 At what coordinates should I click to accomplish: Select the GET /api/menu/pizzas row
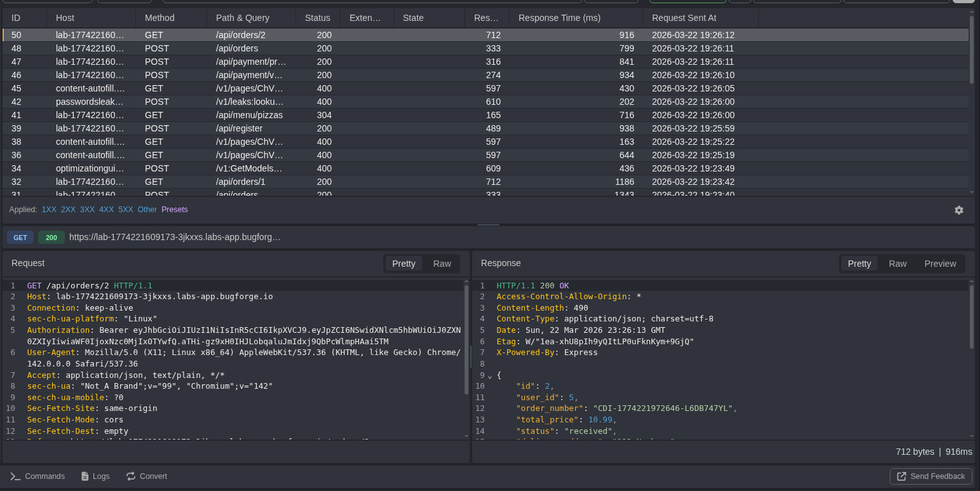click(254, 115)
